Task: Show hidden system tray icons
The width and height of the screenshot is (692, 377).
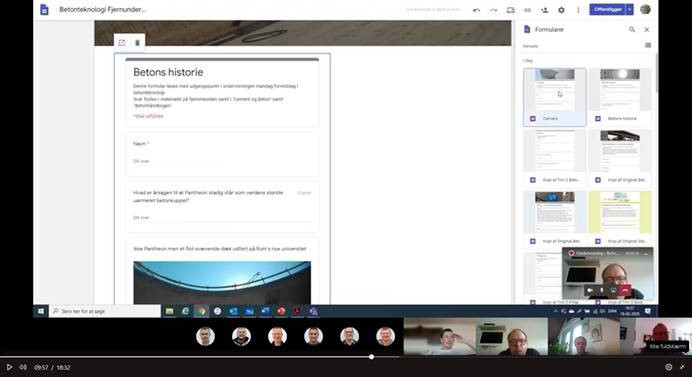Action: click(x=556, y=311)
